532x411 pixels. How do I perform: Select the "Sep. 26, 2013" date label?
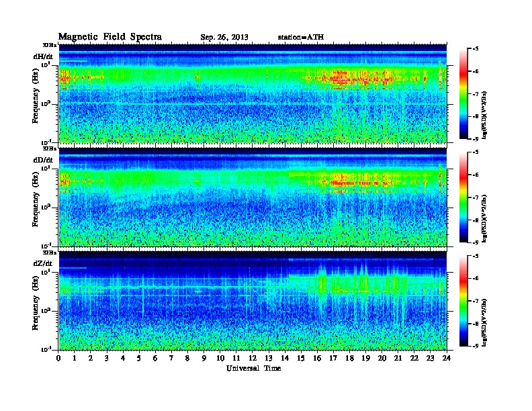(x=224, y=38)
